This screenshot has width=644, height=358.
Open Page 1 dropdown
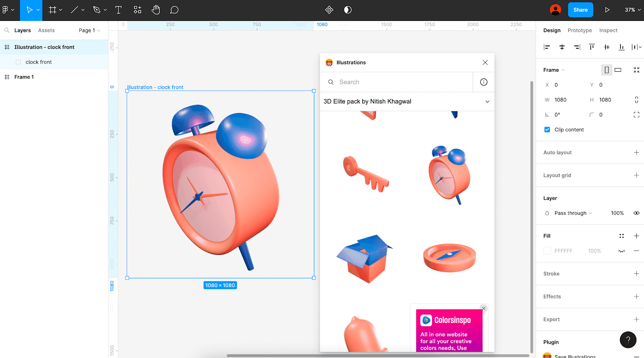tap(89, 30)
